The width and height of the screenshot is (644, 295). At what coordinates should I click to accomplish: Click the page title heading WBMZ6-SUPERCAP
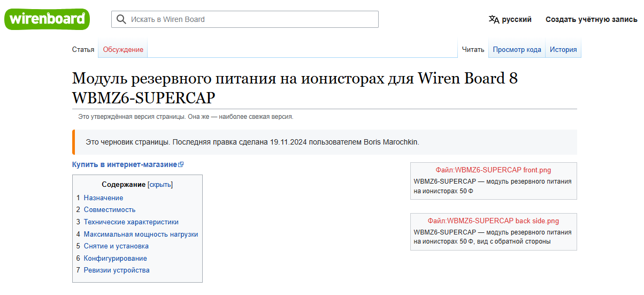pos(295,88)
